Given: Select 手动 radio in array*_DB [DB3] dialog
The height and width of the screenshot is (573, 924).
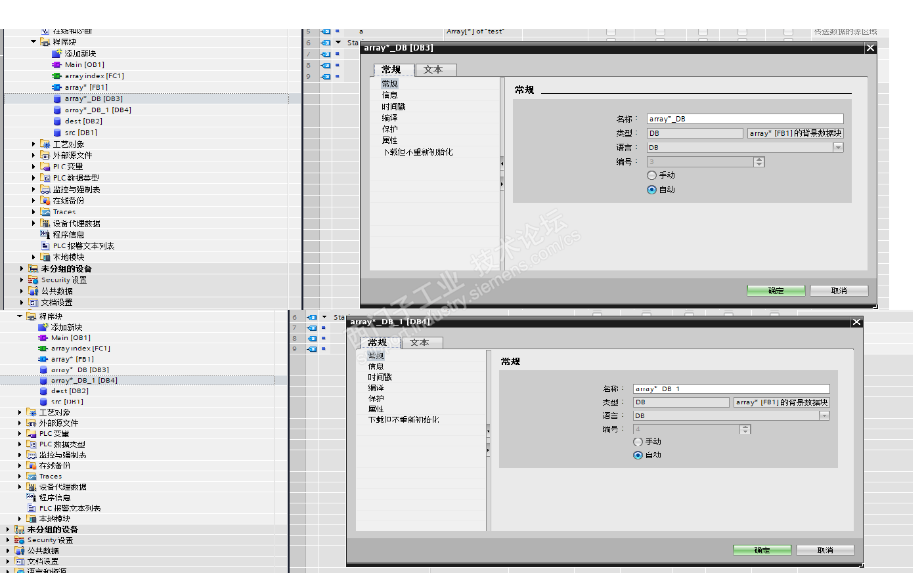Looking at the screenshot, I should [x=651, y=175].
